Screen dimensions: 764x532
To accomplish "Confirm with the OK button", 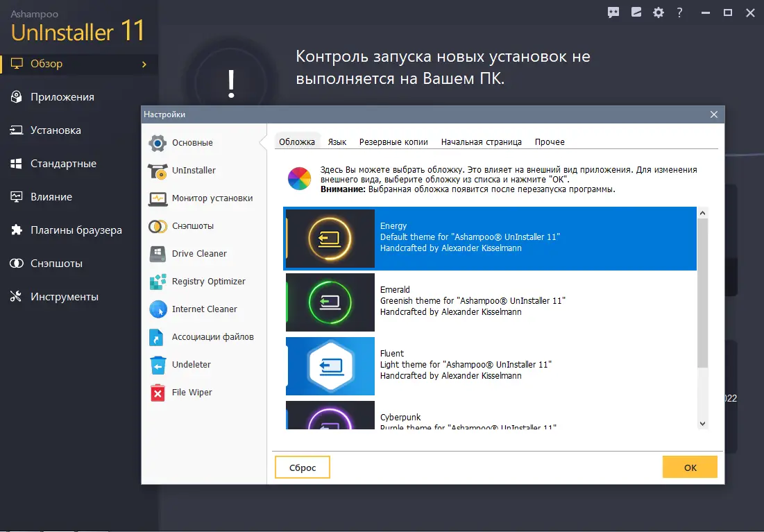I will [x=690, y=467].
